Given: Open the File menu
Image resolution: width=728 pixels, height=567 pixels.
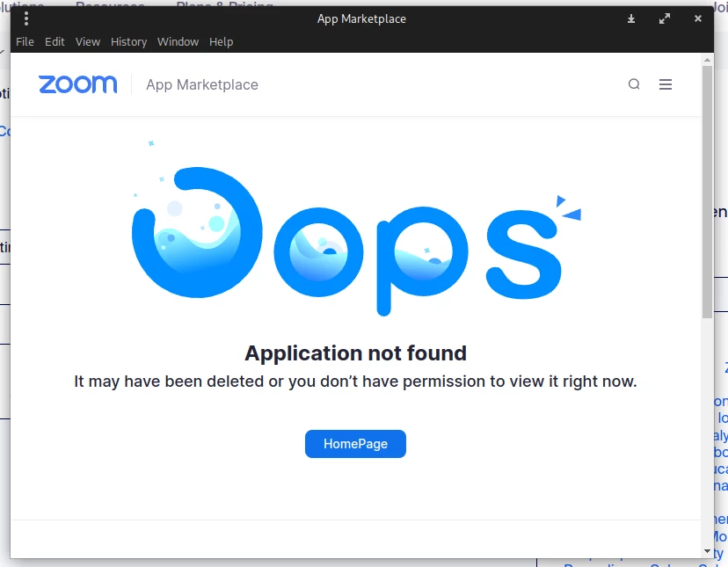Looking at the screenshot, I should [x=25, y=42].
